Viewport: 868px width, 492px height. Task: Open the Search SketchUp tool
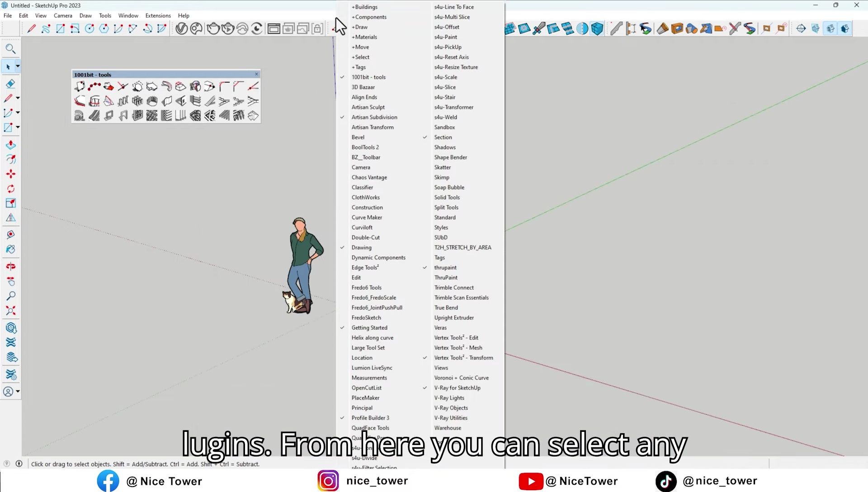pos(10,49)
